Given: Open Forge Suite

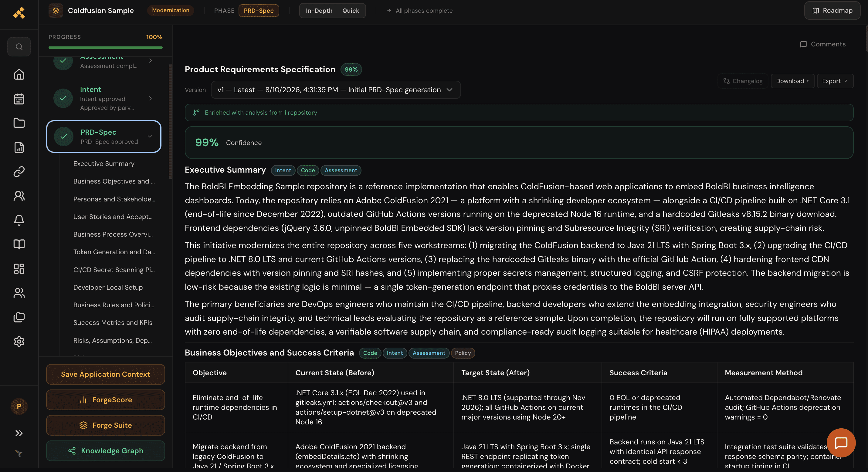Looking at the screenshot, I should (x=106, y=425).
